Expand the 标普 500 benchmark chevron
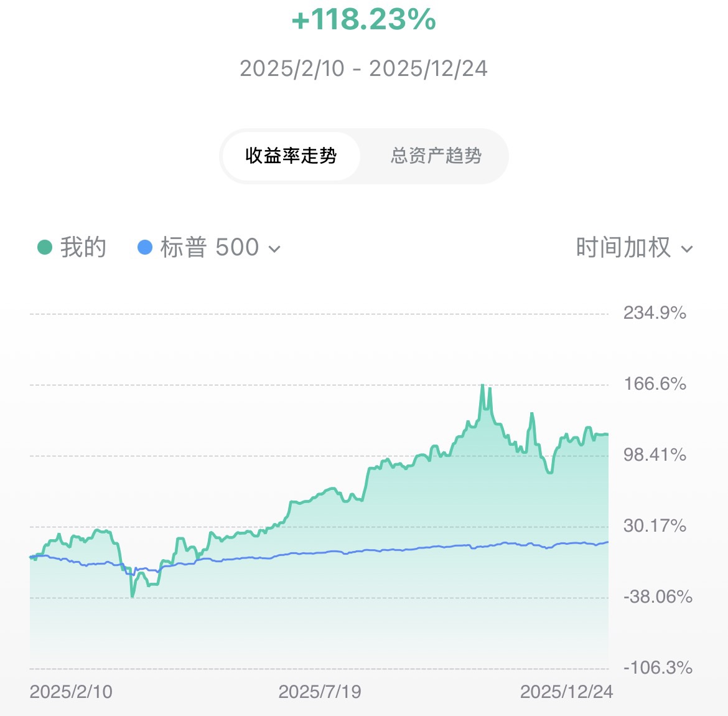This screenshot has width=728, height=716. pos(274,249)
